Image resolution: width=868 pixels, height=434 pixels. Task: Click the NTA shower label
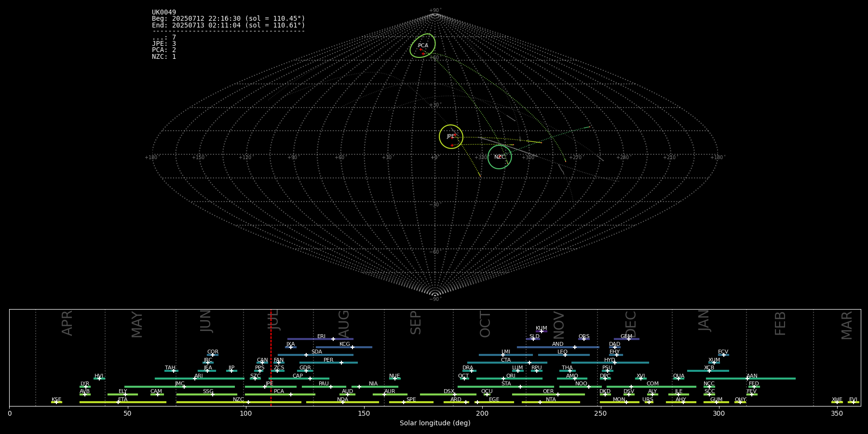(x=551, y=399)
